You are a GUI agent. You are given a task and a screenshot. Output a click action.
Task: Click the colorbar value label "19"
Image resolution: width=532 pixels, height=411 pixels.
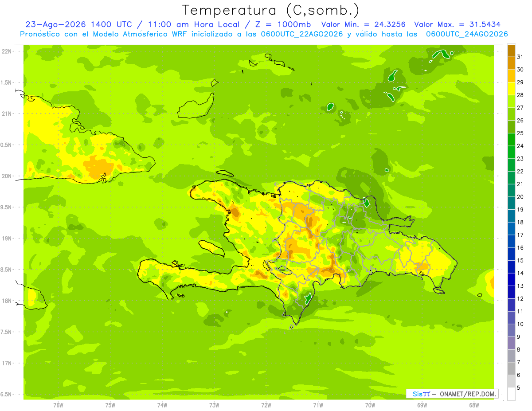520,209
